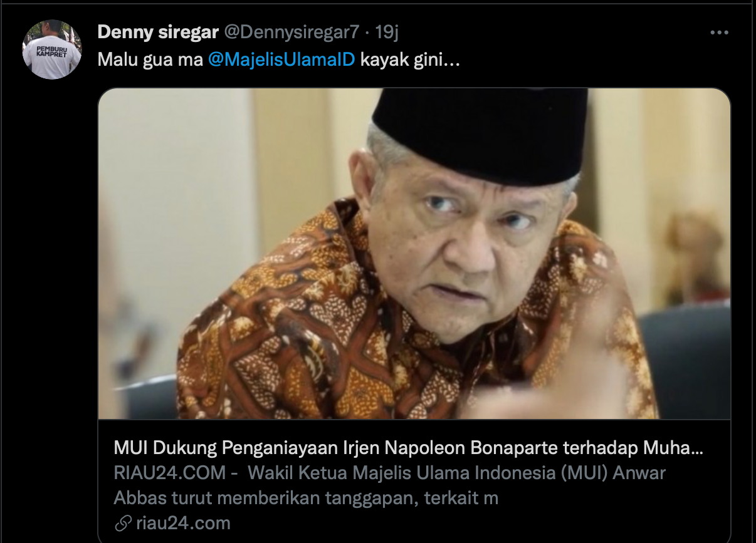
Task: Open the article preview card image
Action: click(x=414, y=254)
